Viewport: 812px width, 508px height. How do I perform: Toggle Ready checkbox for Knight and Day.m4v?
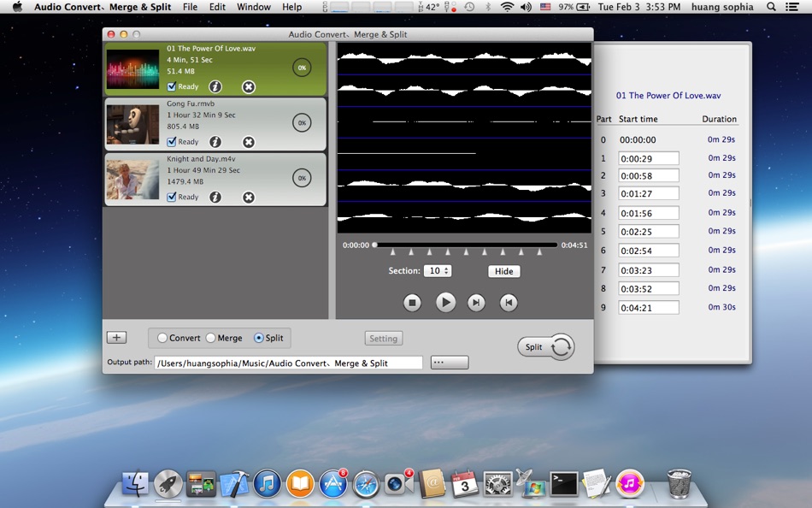point(172,197)
